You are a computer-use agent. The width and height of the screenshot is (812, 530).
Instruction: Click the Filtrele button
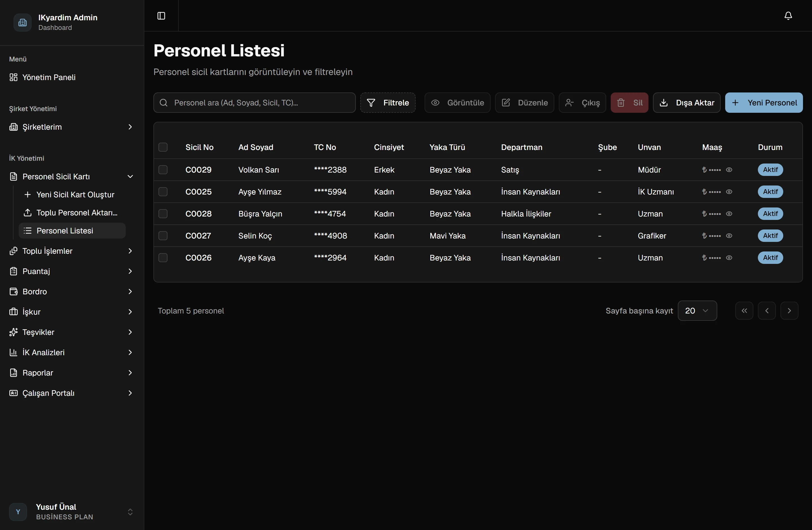pos(388,103)
